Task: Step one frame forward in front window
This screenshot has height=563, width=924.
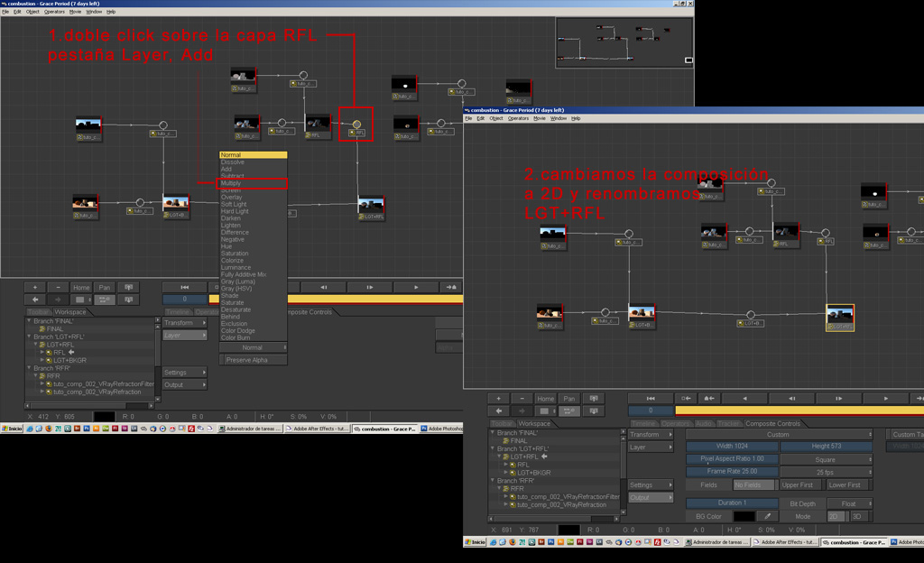Action: pos(838,399)
